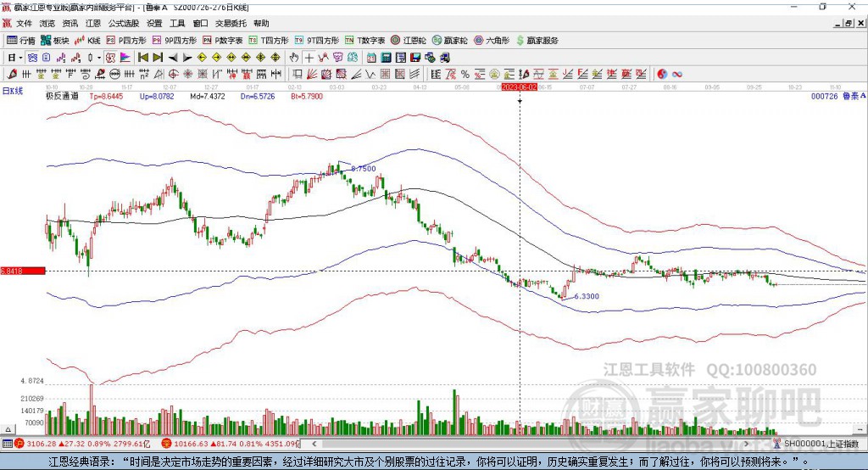868x470 pixels.
Task: Click the 000726 stock code label
Action: [x=824, y=97]
